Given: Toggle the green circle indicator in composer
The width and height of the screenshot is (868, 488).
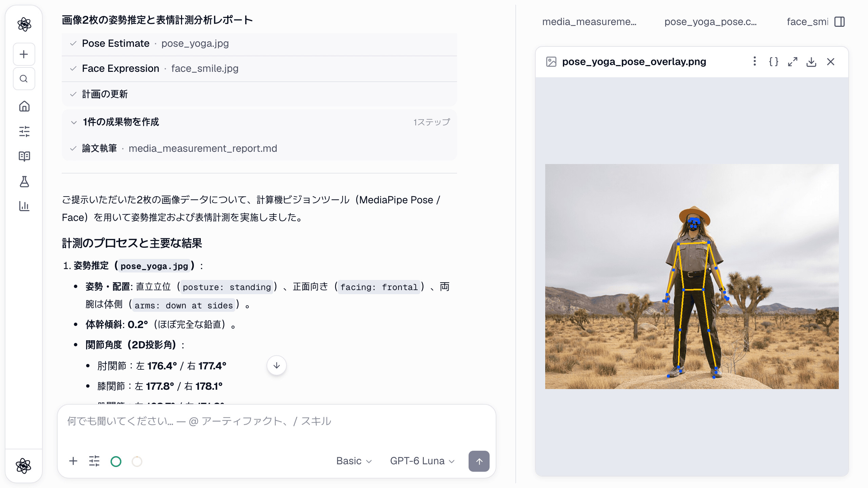Looking at the screenshot, I should pos(116,461).
